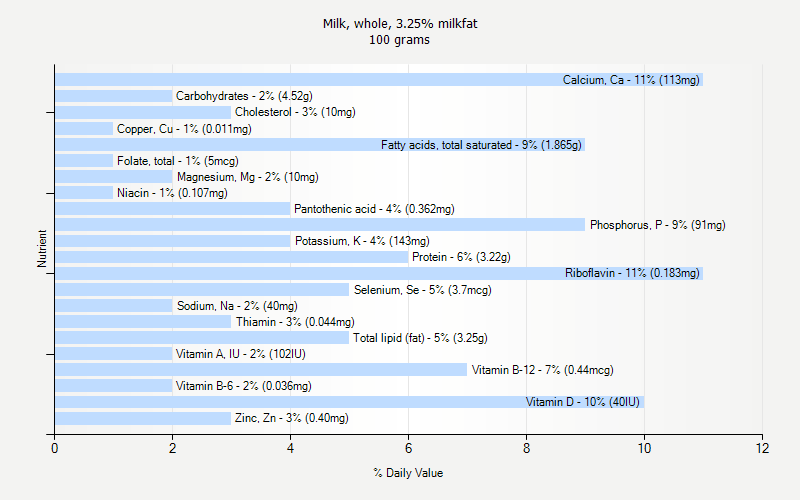Select the 'Calcium, Ca - 11% (113mg)' label
Screen dimensions: 800x500
(631, 80)
